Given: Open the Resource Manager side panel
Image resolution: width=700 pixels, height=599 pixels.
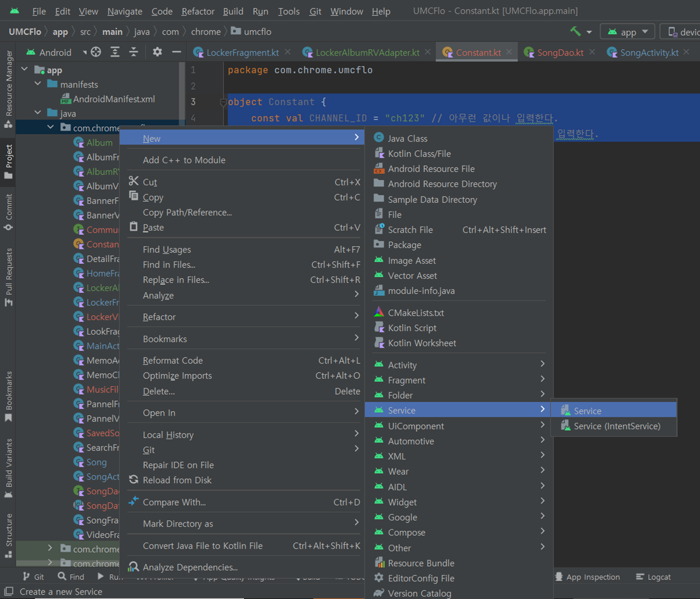Looking at the screenshot, I should click(8, 89).
